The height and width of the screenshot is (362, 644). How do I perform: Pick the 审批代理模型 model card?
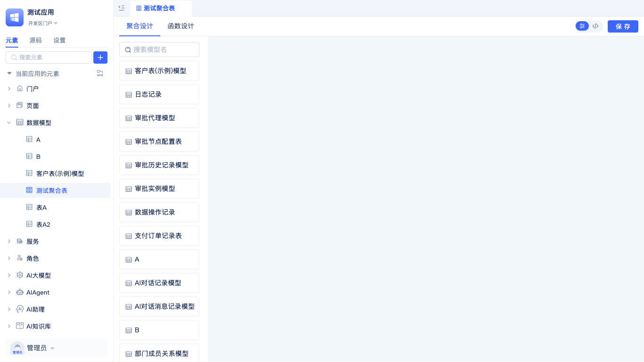click(x=159, y=118)
